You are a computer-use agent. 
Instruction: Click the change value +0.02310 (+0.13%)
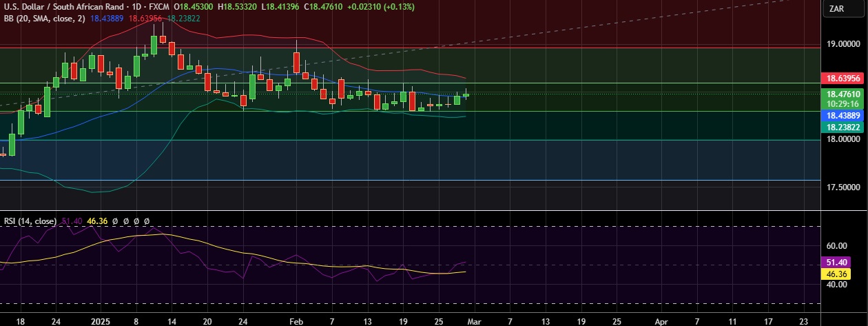[380, 6]
